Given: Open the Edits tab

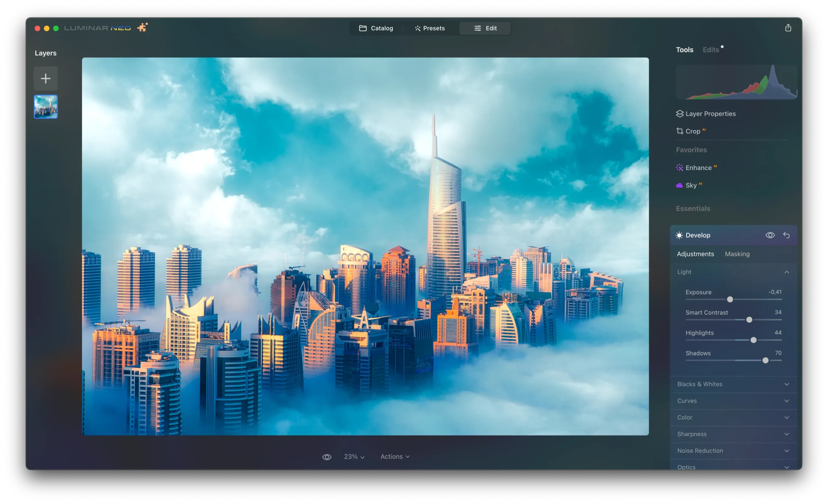Looking at the screenshot, I should point(710,49).
